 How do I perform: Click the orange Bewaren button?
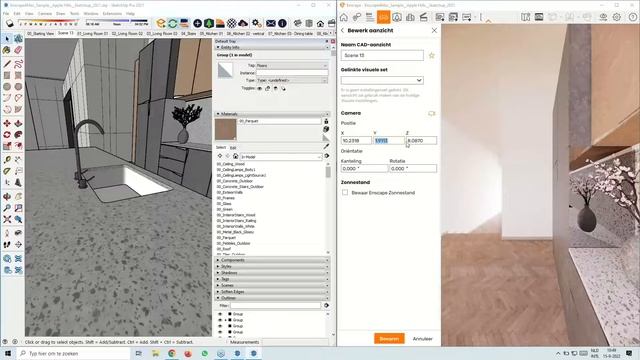coord(389,338)
